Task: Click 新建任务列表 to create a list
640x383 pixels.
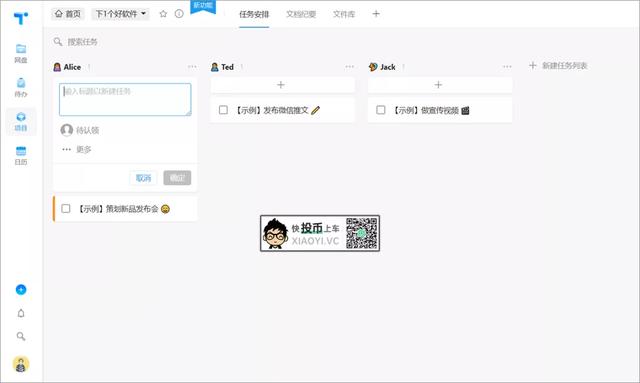Action: [558, 66]
